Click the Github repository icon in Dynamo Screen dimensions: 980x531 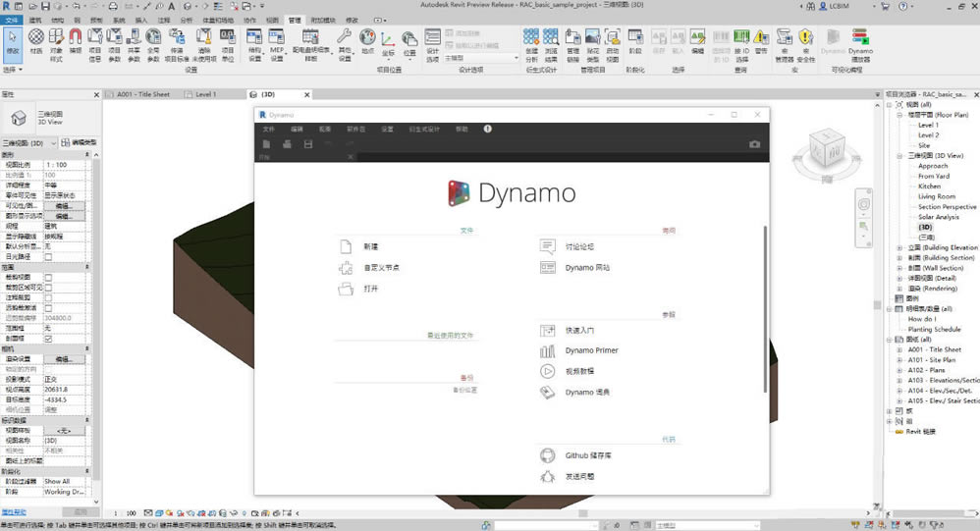548,455
